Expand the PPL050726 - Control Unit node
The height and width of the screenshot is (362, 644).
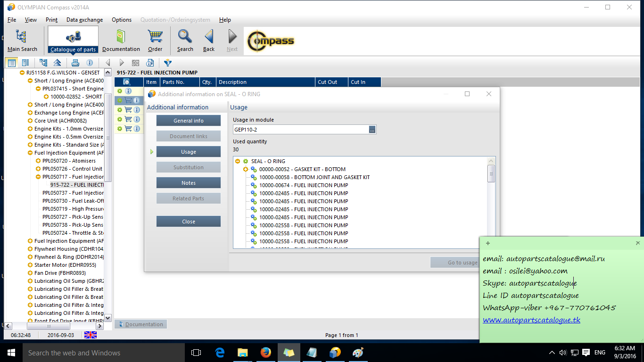tap(38, 169)
